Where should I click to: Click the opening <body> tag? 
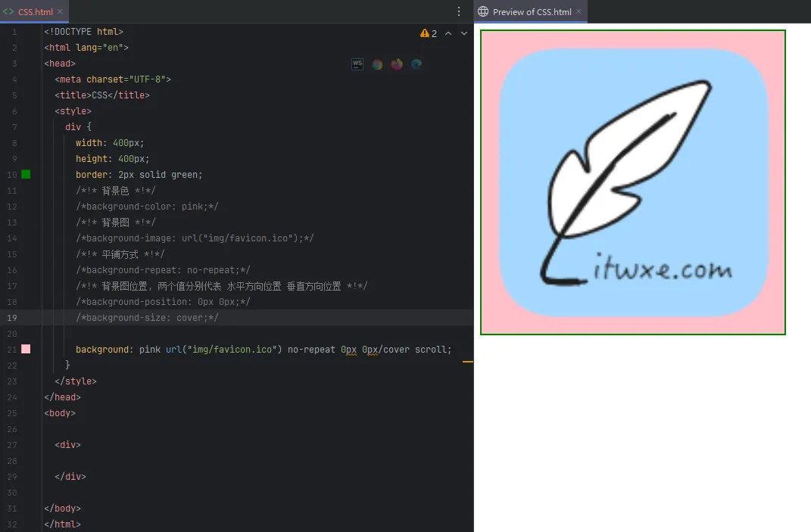60,413
